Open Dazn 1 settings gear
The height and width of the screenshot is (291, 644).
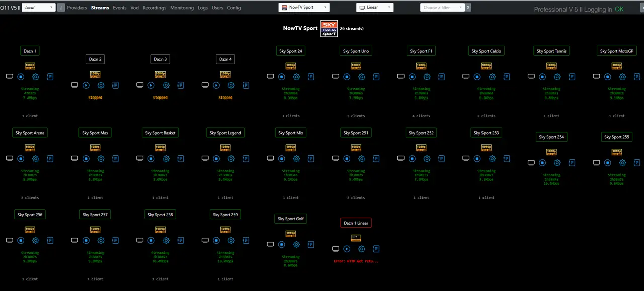point(36,77)
